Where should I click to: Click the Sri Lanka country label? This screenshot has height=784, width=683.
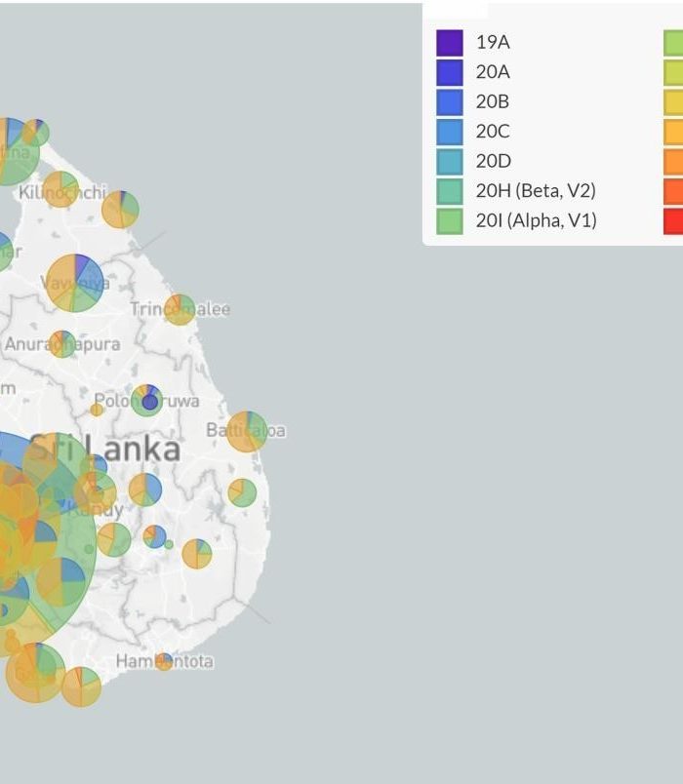coord(104,449)
